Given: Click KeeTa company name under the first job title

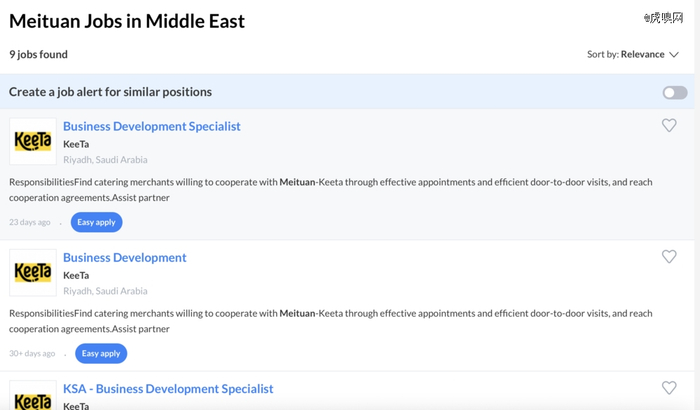Looking at the screenshot, I should point(76,144).
